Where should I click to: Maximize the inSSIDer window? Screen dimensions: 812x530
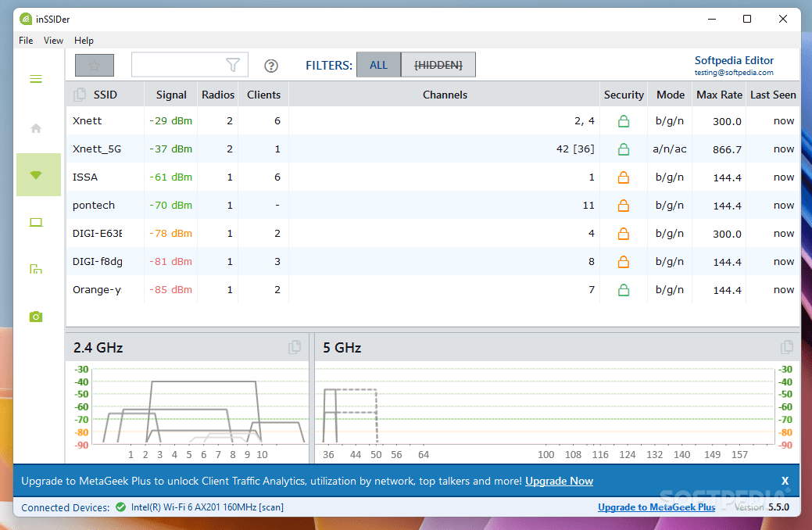click(747, 20)
